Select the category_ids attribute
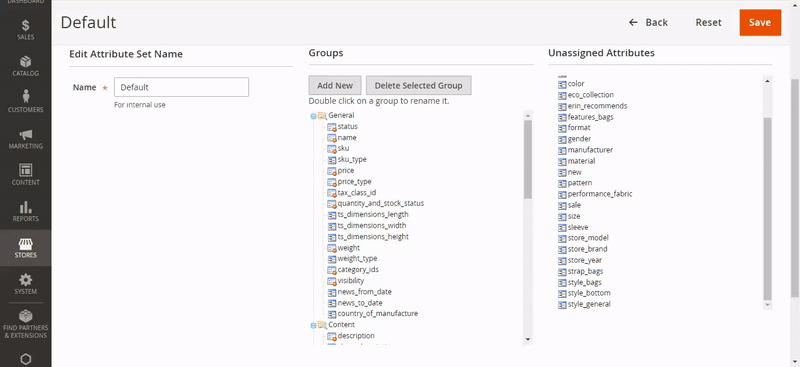The image size is (800, 367). (358, 270)
